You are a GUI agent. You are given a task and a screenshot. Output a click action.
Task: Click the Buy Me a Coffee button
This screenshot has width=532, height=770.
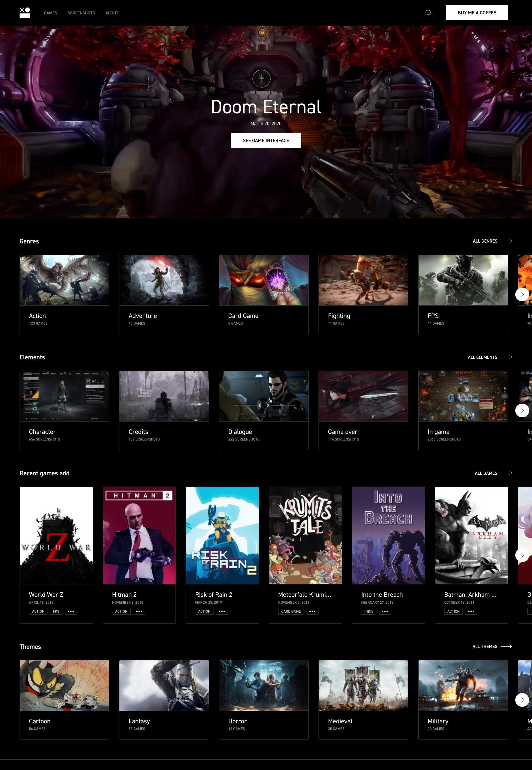(477, 13)
